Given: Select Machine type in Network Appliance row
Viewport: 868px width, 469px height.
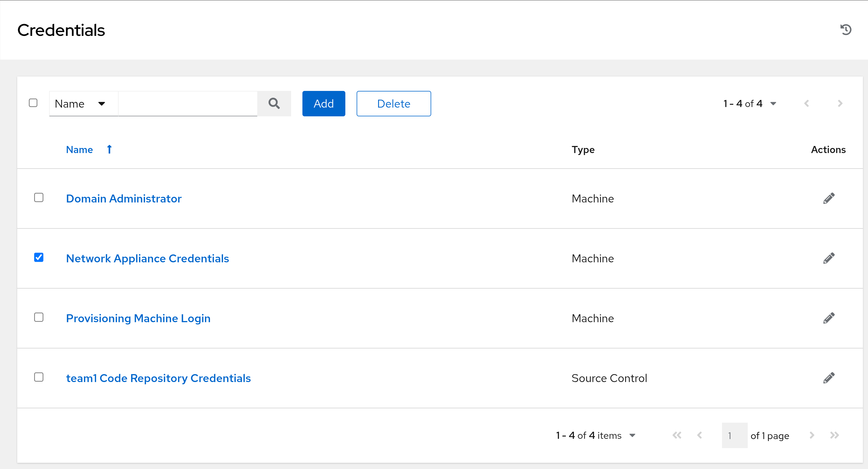Looking at the screenshot, I should (x=593, y=258).
